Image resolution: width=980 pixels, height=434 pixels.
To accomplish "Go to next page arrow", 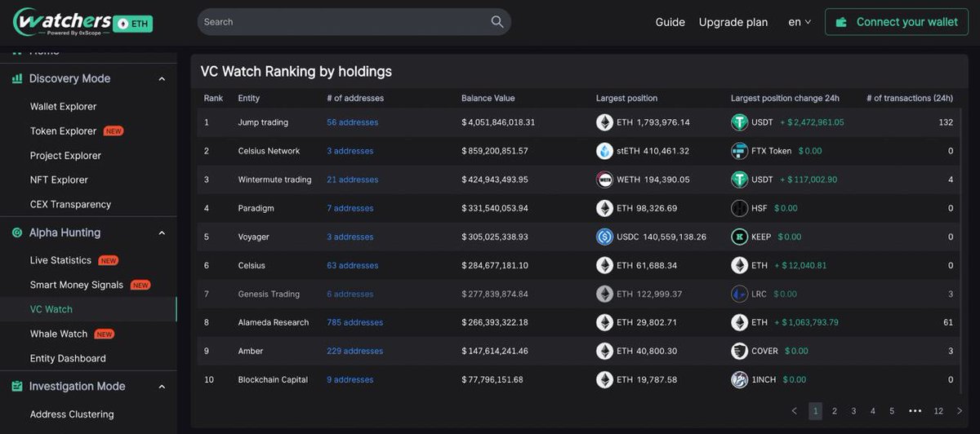I will click(x=960, y=411).
